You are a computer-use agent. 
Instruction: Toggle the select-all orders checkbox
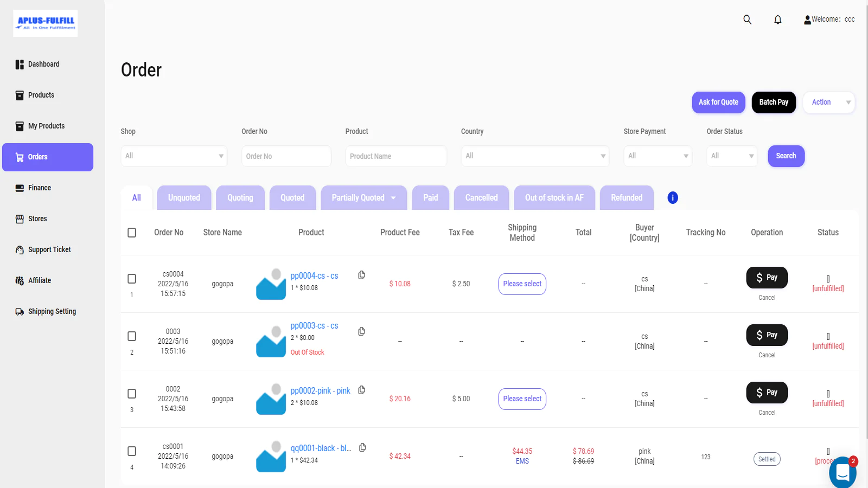click(132, 233)
